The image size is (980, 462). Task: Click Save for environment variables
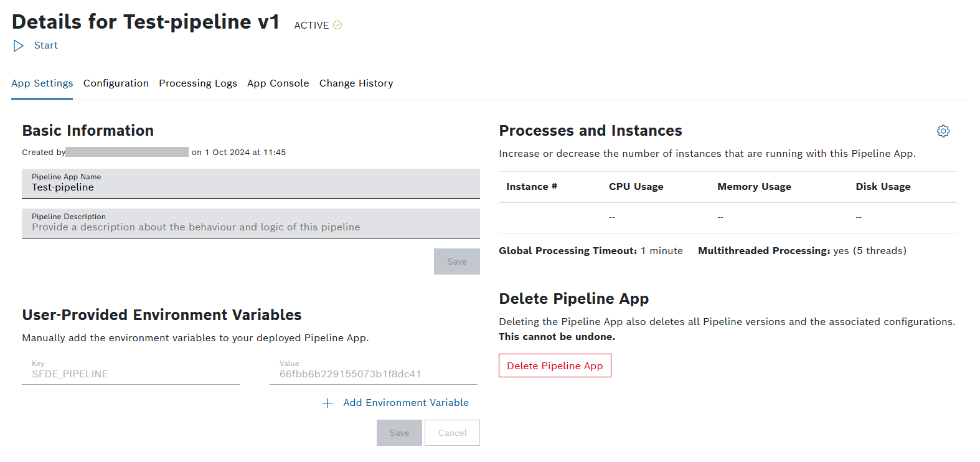pos(399,433)
